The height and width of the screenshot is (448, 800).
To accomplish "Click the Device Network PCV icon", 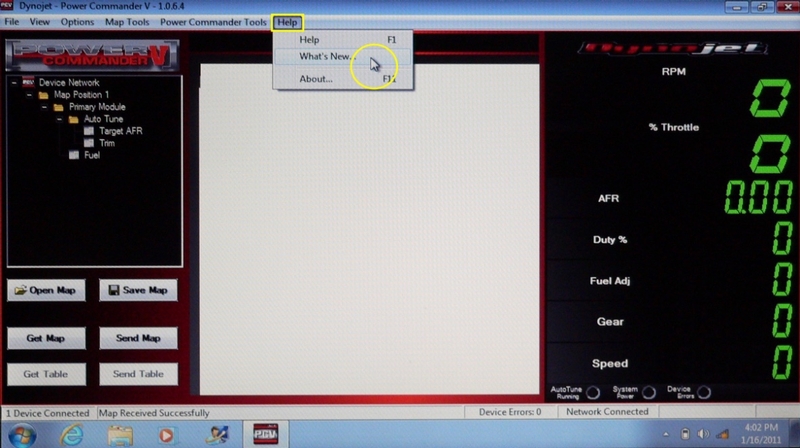I will click(29, 82).
